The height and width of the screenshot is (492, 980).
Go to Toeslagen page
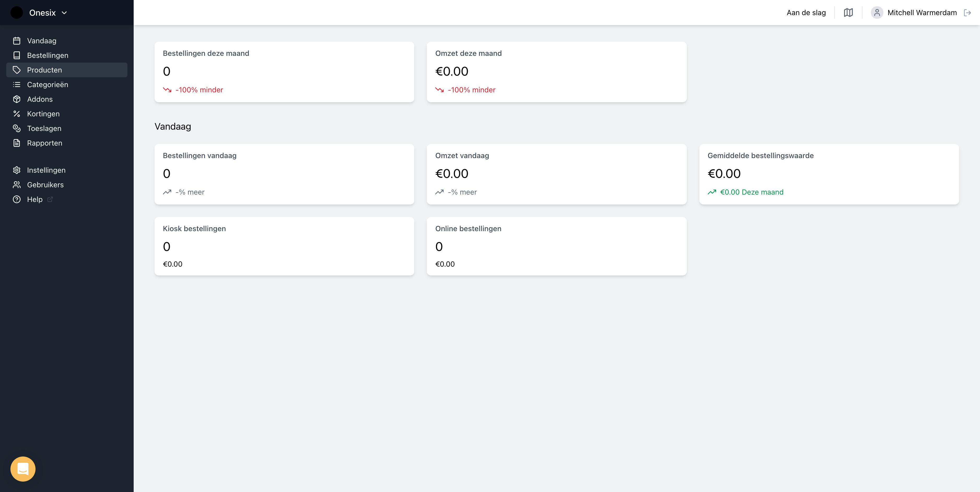(67, 129)
